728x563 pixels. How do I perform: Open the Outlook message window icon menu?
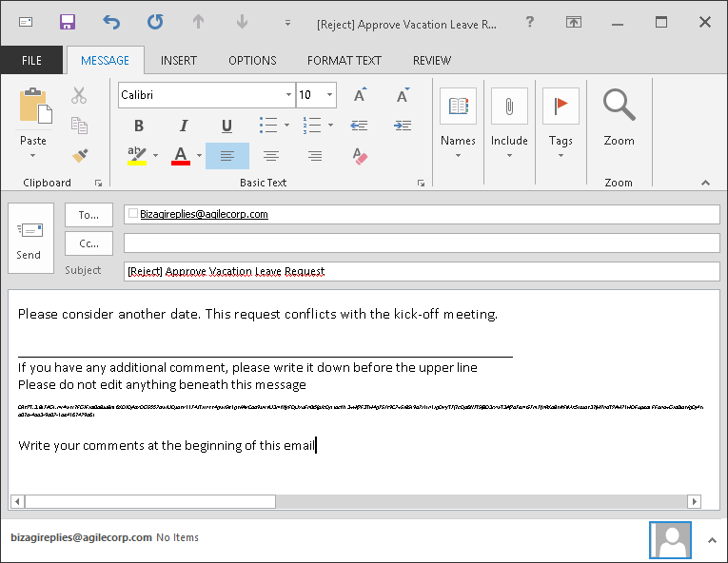pyautogui.click(x=26, y=22)
